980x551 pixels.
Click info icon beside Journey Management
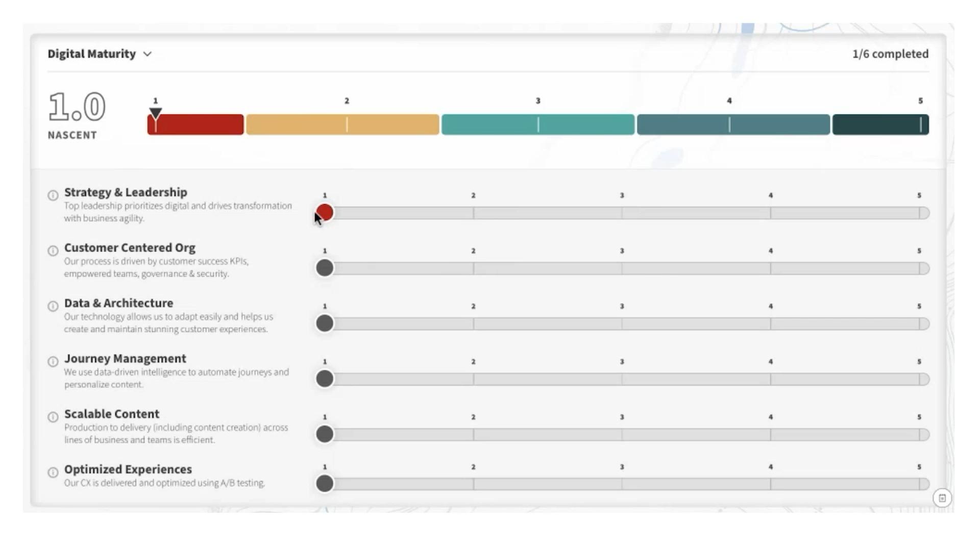(x=53, y=362)
